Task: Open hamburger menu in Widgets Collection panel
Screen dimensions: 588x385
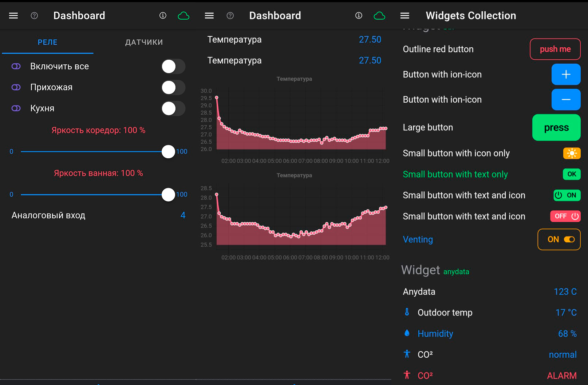Action: pos(405,16)
